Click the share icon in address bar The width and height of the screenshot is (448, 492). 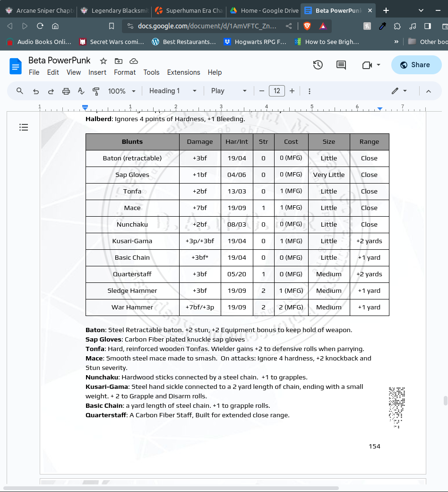tap(289, 26)
